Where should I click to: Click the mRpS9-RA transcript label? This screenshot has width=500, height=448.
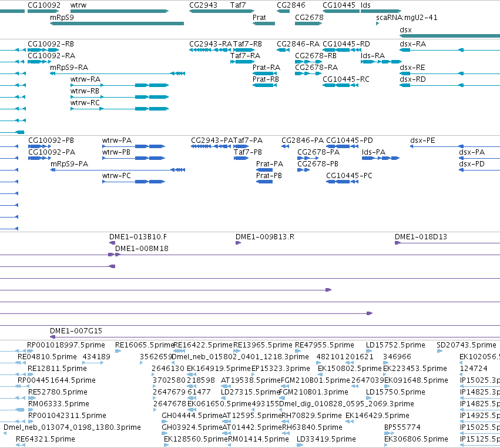[x=69, y=68]
